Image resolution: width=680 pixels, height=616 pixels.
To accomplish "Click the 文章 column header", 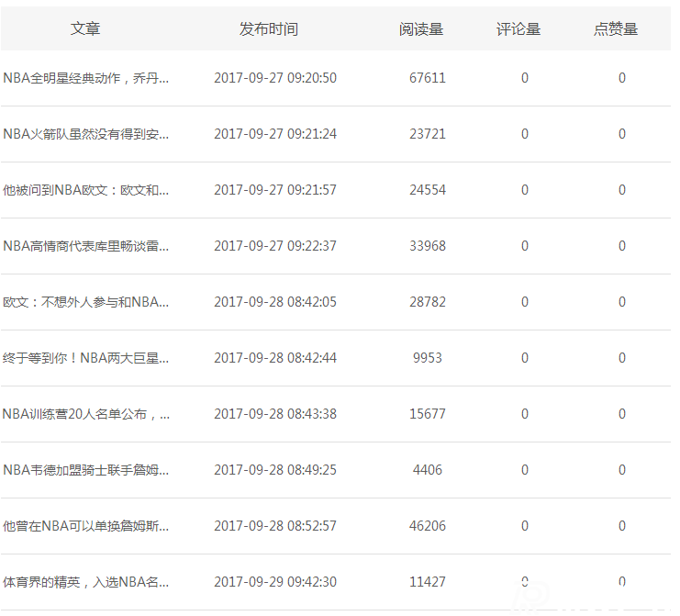I will click(85, 29).
